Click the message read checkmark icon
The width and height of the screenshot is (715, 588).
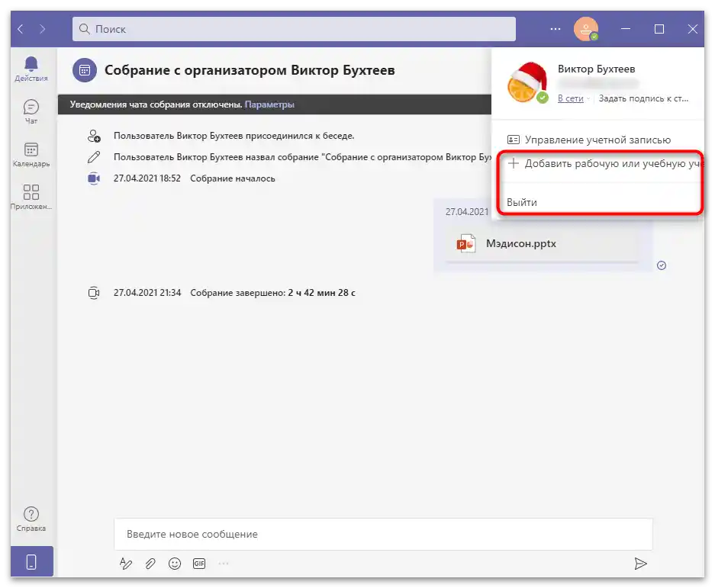[x=662, y=265]
